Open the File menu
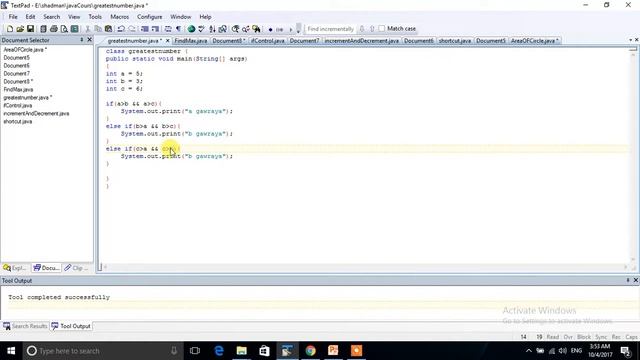Screen dimensions: 640x360 [13, 17]
